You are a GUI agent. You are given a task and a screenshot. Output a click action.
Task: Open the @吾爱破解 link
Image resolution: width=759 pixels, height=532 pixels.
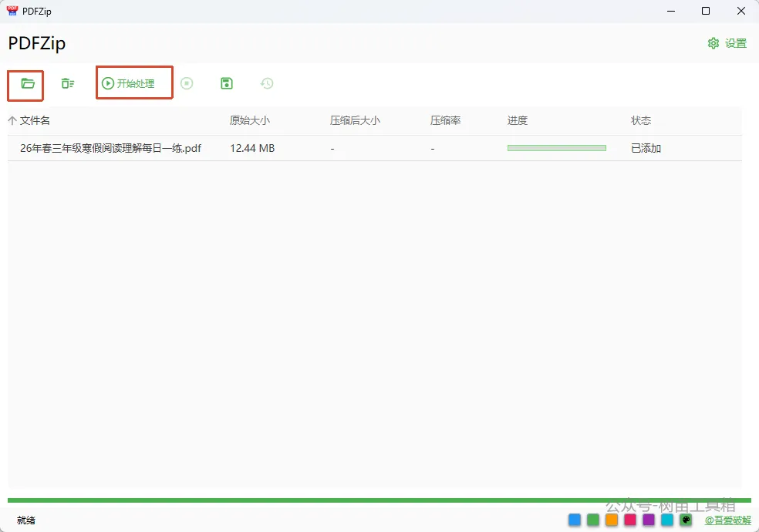click(728, 520)
